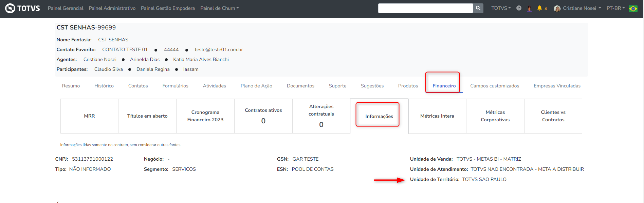Click Unidade de Atendimento META A DISTRIBUIR value
Screen dimensions: 644x203
pyautogui.click(x=527, y=169)
